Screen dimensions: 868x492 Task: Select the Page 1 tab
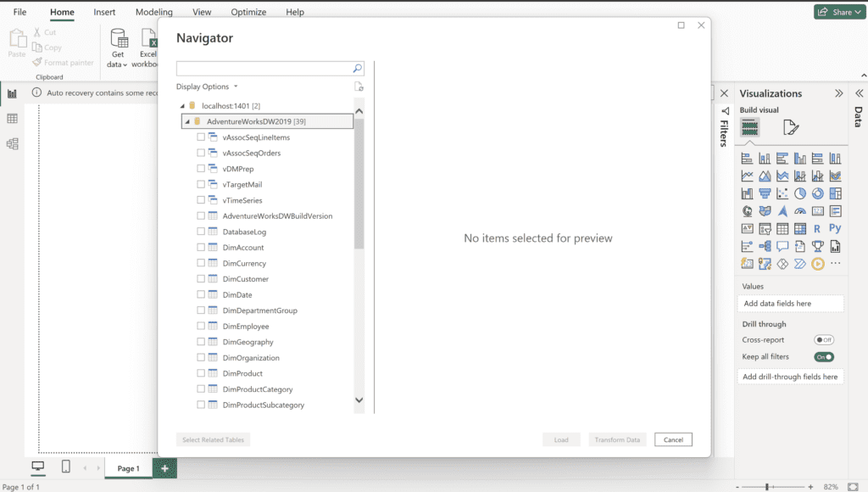coord(128,468)
